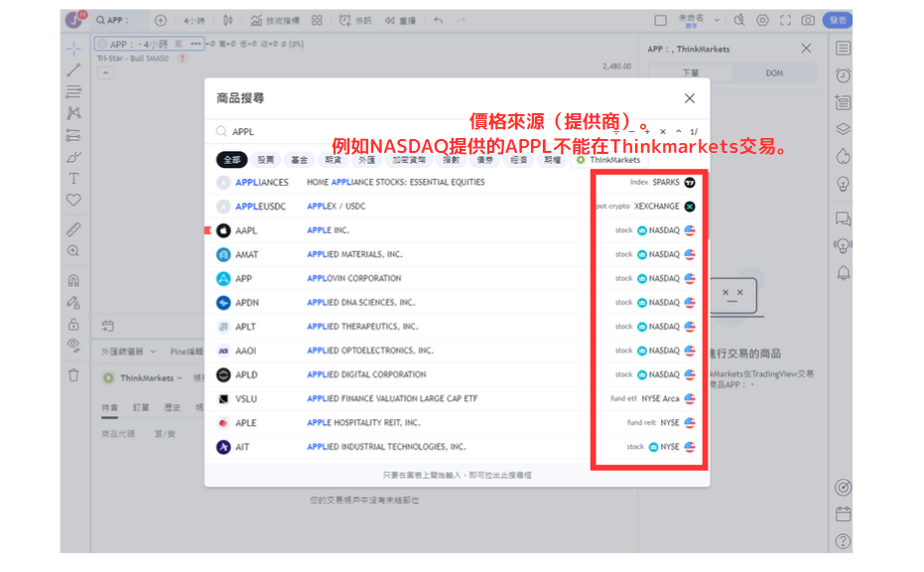Switch to the DOM tab
This screenshot has height=572, width=924.
774,73
